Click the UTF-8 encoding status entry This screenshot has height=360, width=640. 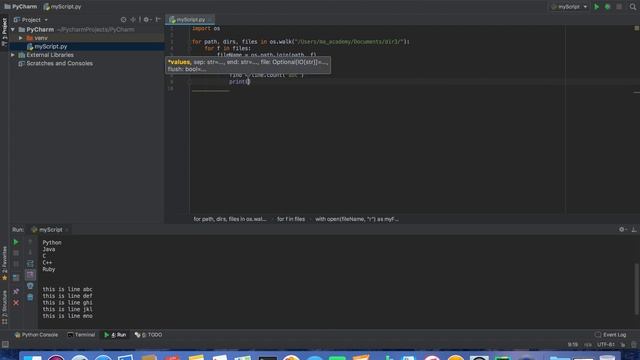(x=606, y=344)
